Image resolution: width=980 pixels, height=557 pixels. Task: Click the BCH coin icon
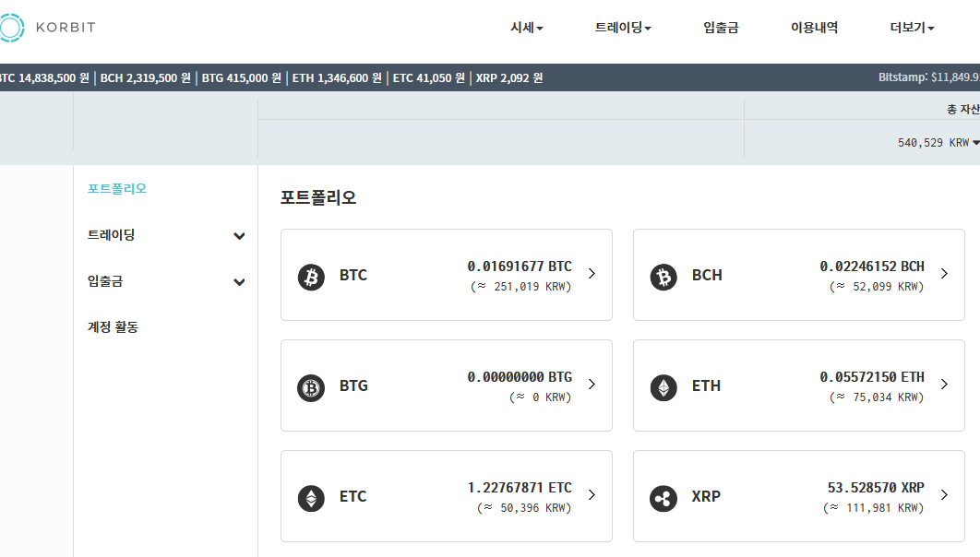[663, 277]
